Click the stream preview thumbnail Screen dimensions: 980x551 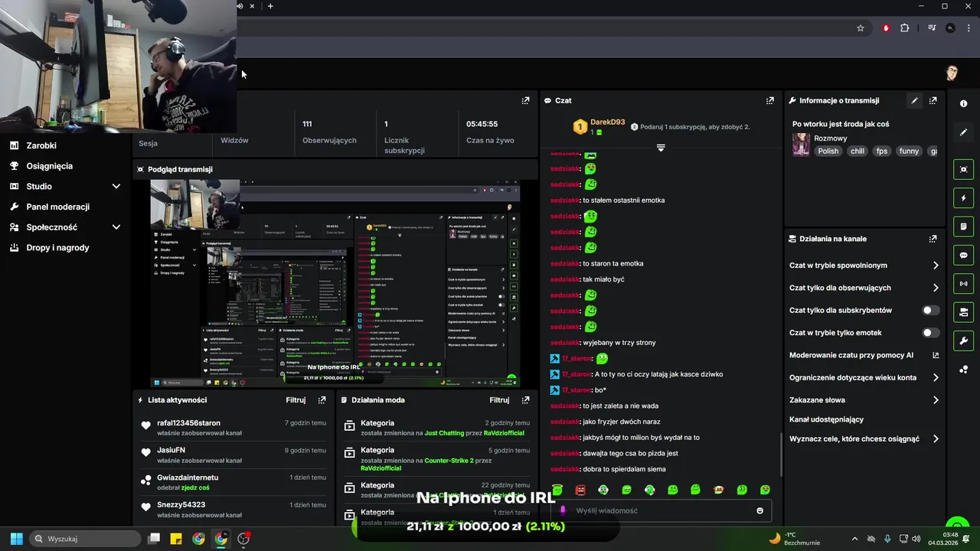point(335,284)
